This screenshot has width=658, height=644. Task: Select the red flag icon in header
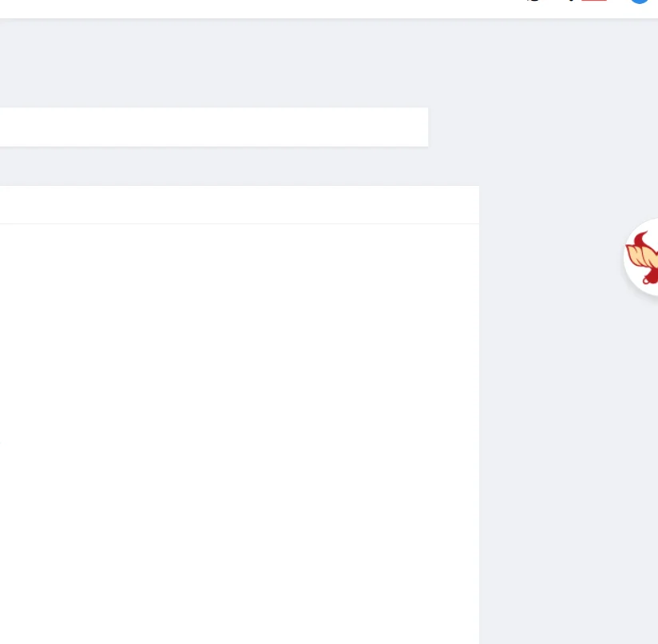coord(594,1)
